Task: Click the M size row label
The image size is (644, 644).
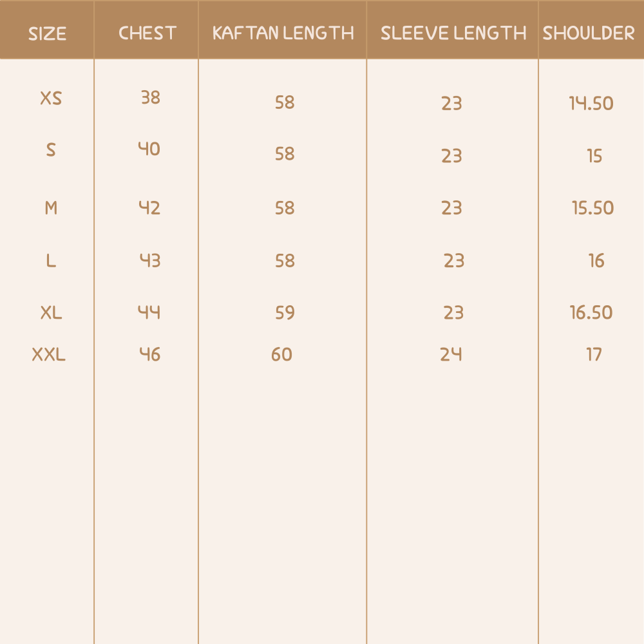Action: [x=51, y=208]
